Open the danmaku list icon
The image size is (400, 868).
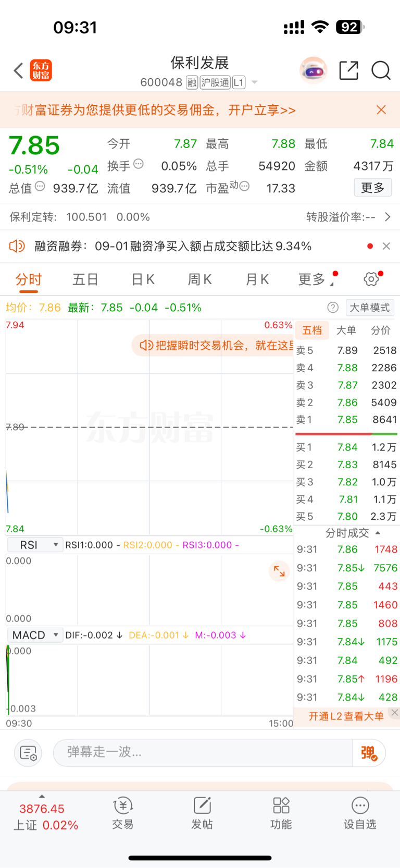[28, 753]
